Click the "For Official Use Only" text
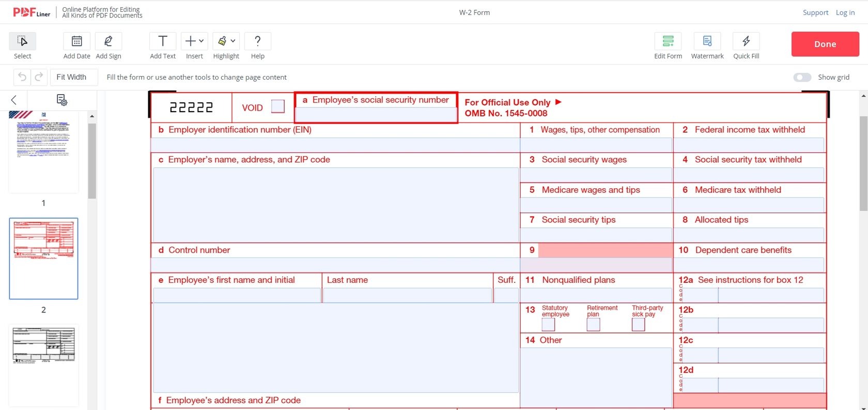 pyautogui.click(x=507, y=102)
